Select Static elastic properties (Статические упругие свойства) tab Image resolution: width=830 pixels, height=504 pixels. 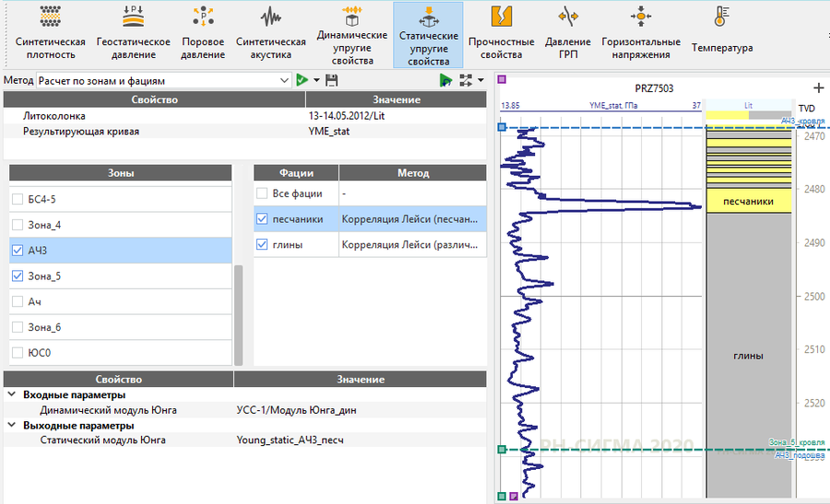pos(428,35)
